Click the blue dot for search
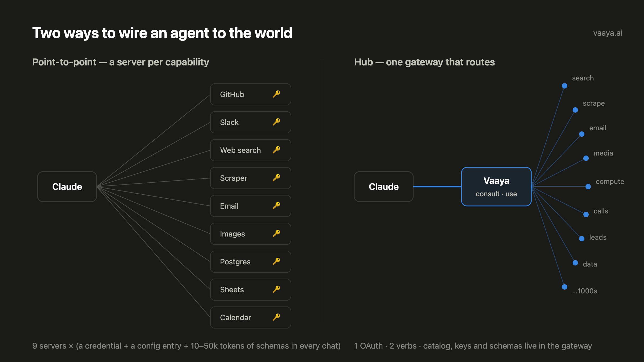Image resolution: width=644 pixels, height=362 pixels. click(x=565, y=86)
